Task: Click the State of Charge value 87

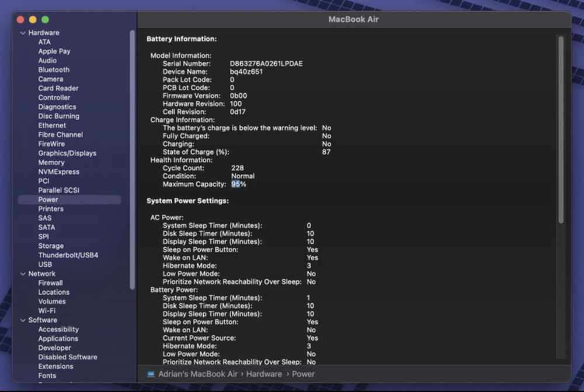Action: coord(326,152)
